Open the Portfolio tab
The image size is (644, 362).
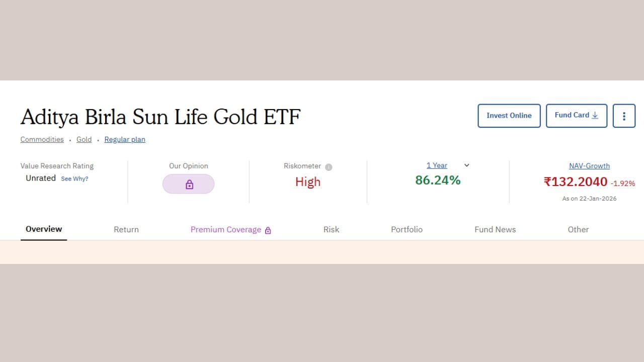[x=407, y=229]
